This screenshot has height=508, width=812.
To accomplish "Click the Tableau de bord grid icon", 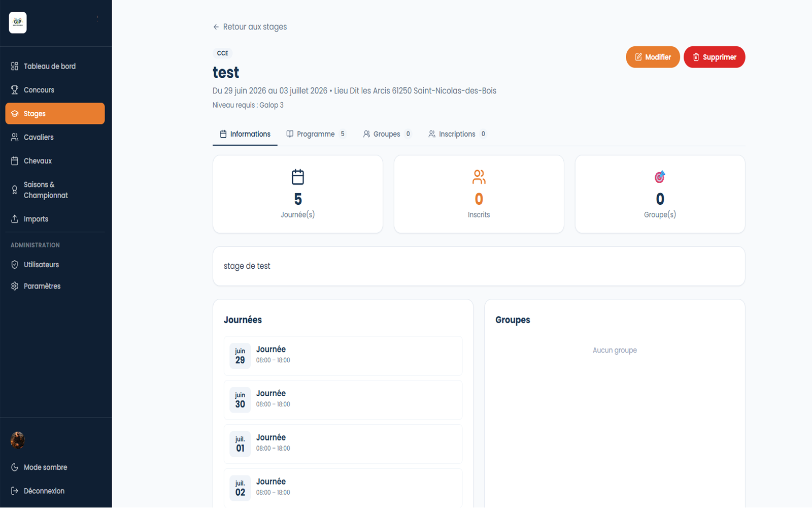I will point(15,66).
